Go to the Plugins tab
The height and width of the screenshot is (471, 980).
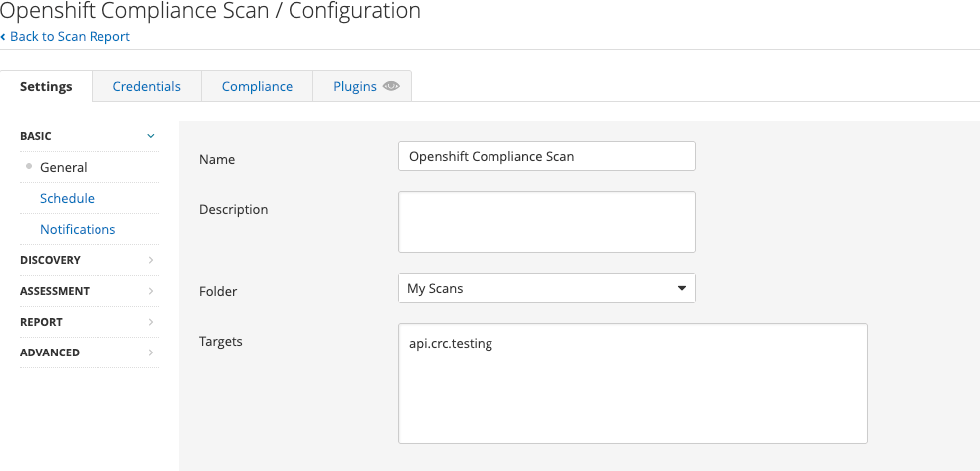[x=354, y=86]
